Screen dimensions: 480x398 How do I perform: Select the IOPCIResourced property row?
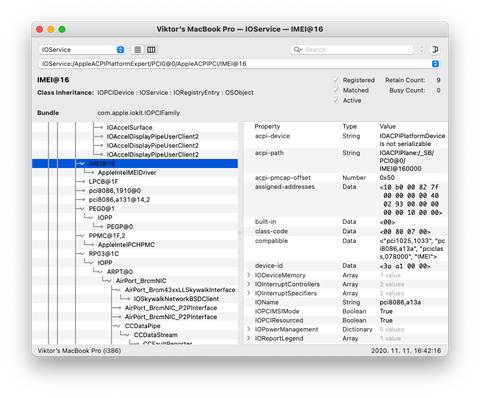point(346,320)
